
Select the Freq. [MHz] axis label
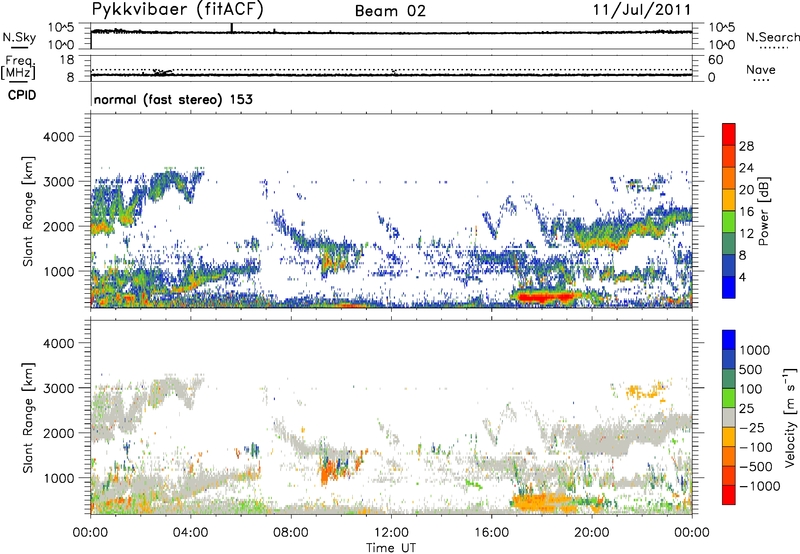point(19,68)
